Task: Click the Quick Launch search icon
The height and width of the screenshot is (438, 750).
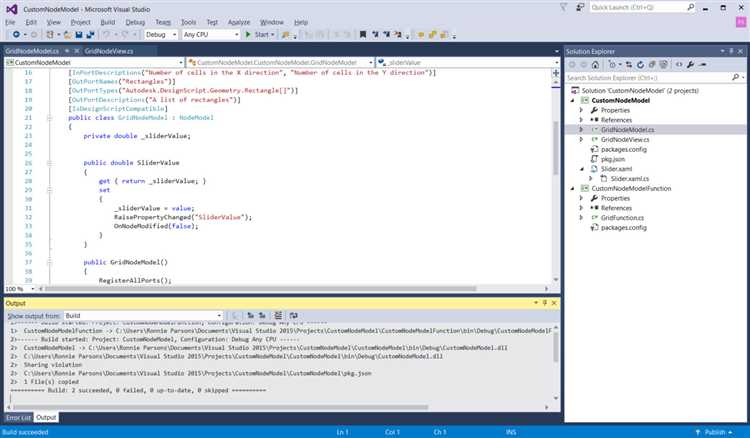Action: point(691,7)
